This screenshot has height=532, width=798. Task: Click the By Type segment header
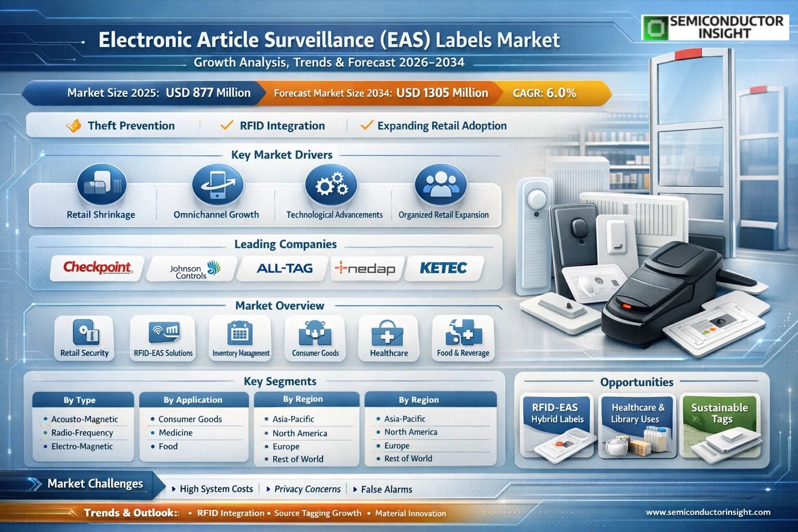coord(83,400)
